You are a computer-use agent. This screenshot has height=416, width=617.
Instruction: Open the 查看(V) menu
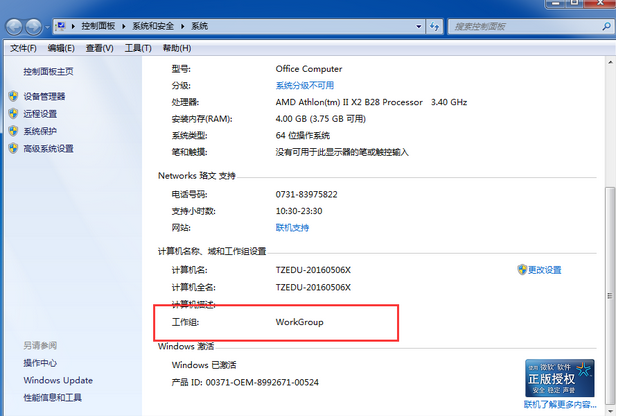pos(100,48)
